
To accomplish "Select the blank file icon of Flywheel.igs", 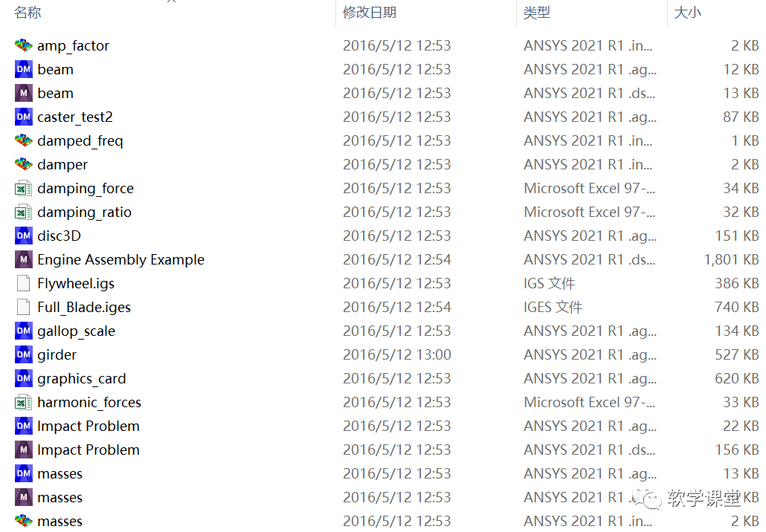I will [x=24, y=283].
